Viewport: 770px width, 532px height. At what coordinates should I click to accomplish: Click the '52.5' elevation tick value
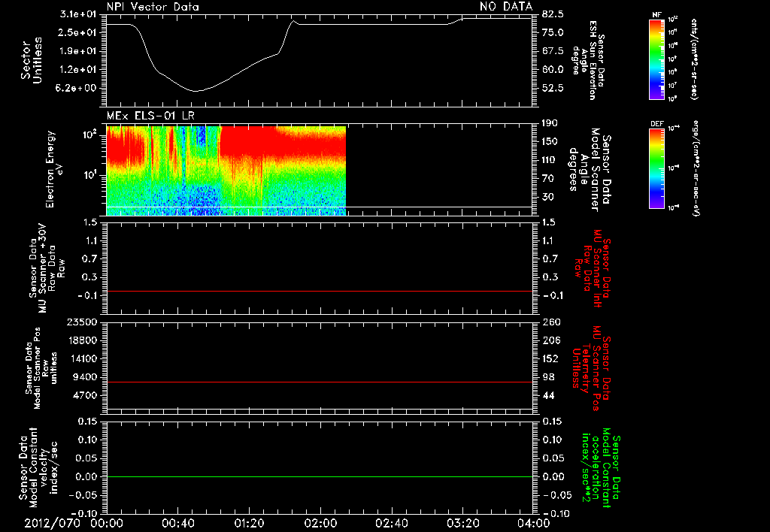pyautogui.click(x=553, y=89)
